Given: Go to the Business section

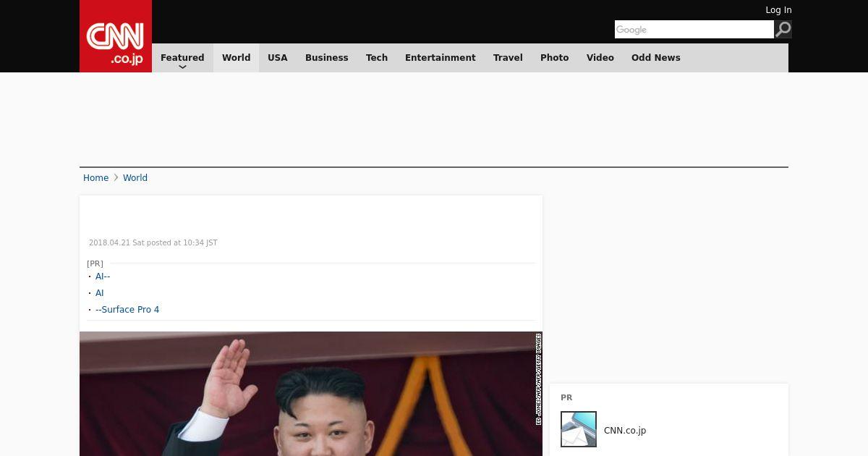Looking at the screenshot, I should 327,58.
